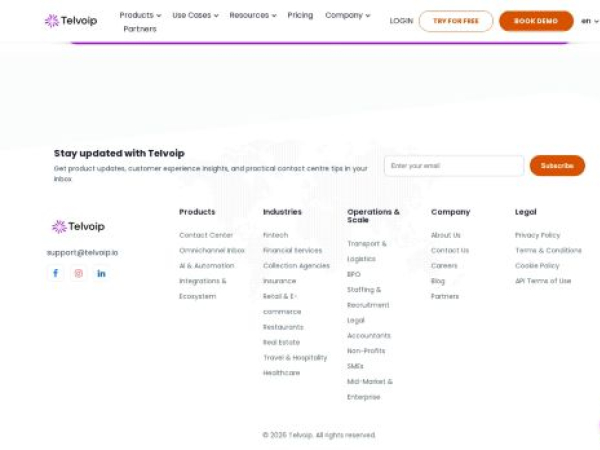The height and width of the screenshot is (450, 600).
Task: Open the SMEs footer link
Action: click(x=355, y=366)
